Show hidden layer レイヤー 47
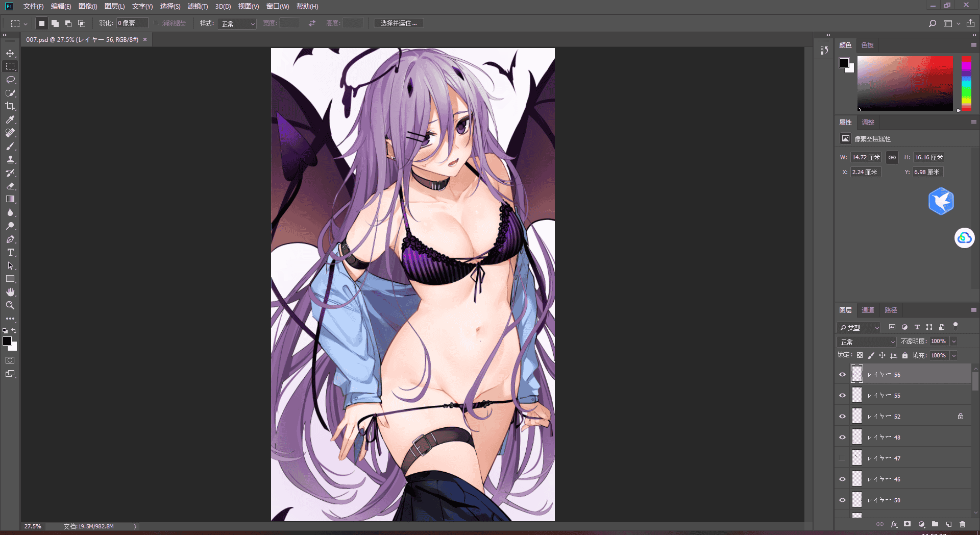Screen dimensions: 980x535 [x=842, y=458]
